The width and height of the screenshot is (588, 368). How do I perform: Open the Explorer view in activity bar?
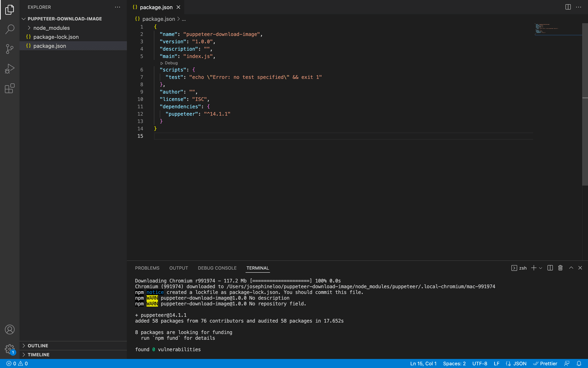(x=10, y=10)
